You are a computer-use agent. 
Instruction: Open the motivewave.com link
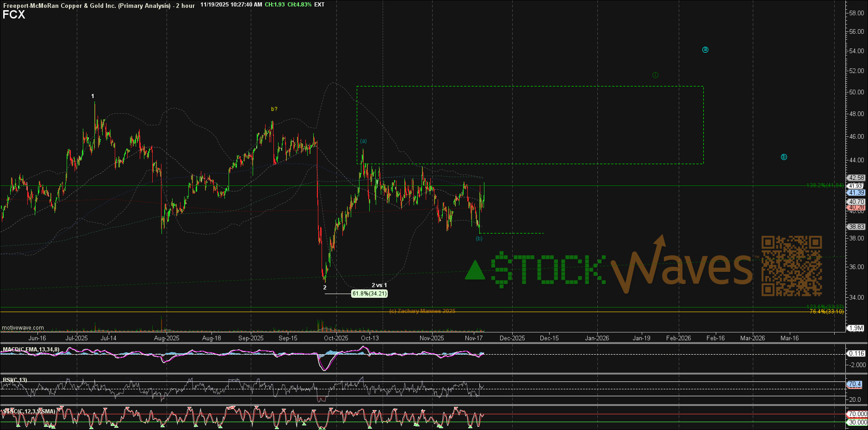23,328
